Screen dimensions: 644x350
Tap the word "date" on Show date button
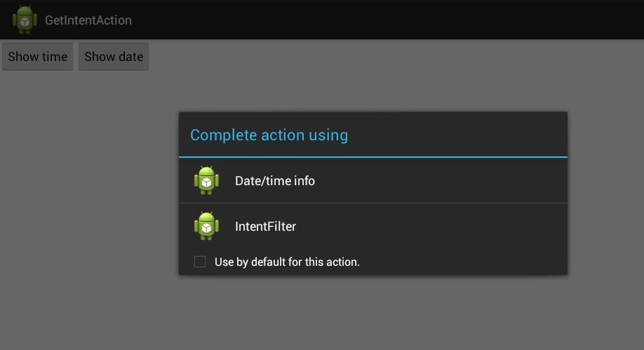[130, 57]
